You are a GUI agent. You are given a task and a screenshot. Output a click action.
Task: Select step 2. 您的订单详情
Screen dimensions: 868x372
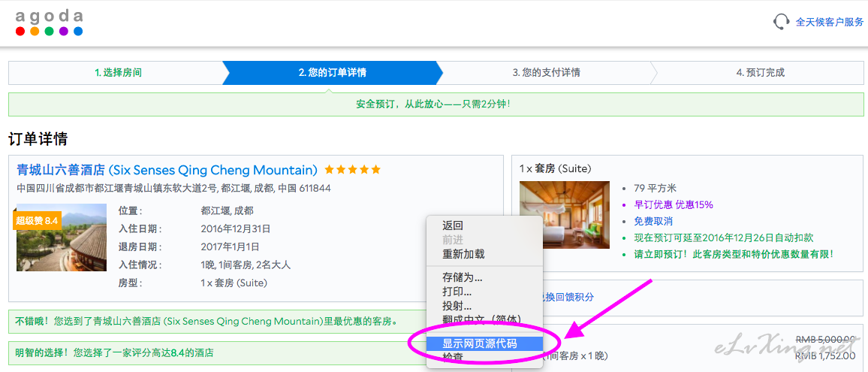pos(332,73)
